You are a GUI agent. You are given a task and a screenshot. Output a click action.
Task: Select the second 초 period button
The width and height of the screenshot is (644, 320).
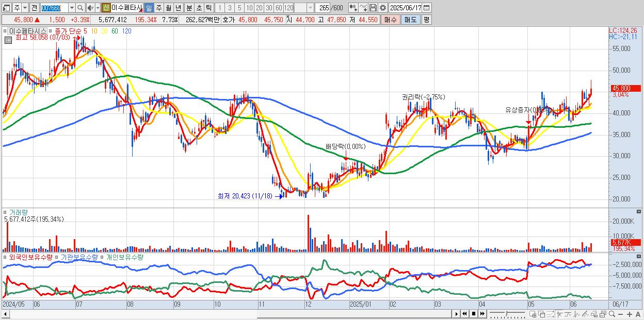pyautogui.click(x=199, y=8)
